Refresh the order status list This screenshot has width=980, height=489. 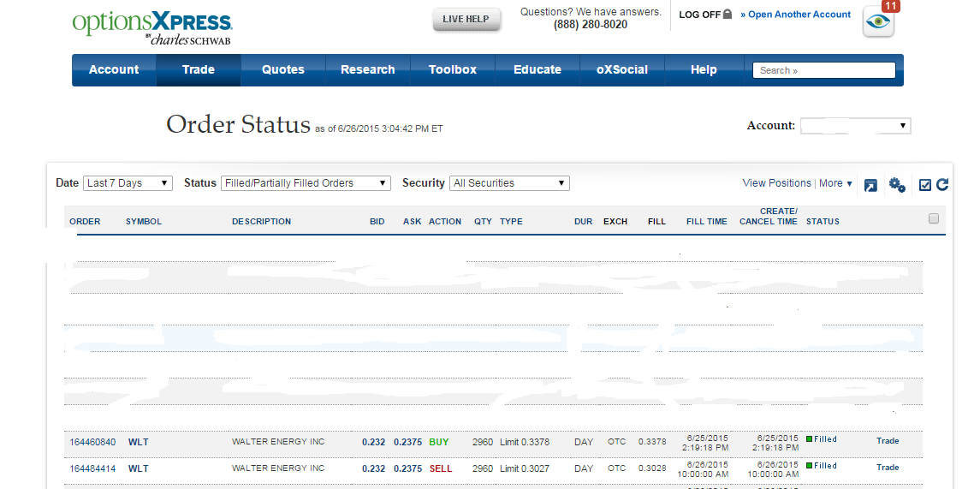(x=942, y=184)
